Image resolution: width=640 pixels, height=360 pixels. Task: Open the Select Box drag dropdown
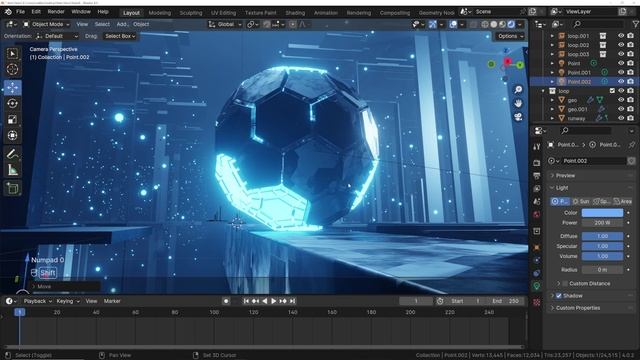[x=120, y=36]
